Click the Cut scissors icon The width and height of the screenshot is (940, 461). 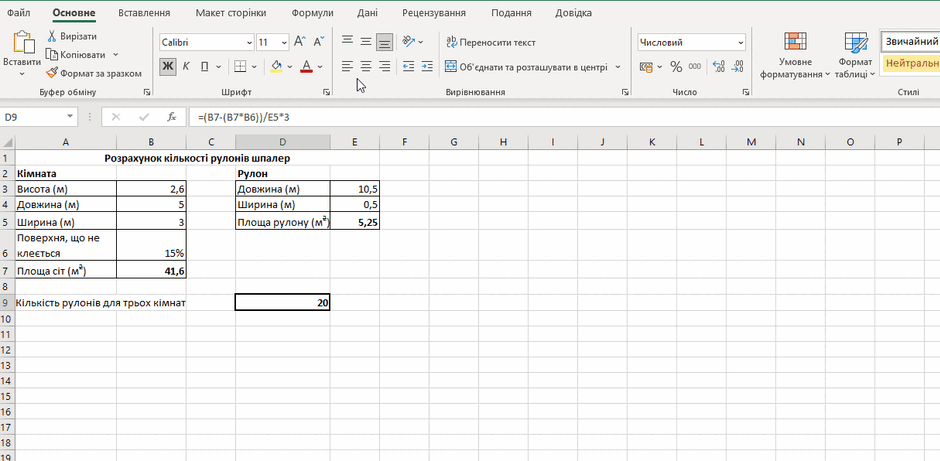coord(52,36)
